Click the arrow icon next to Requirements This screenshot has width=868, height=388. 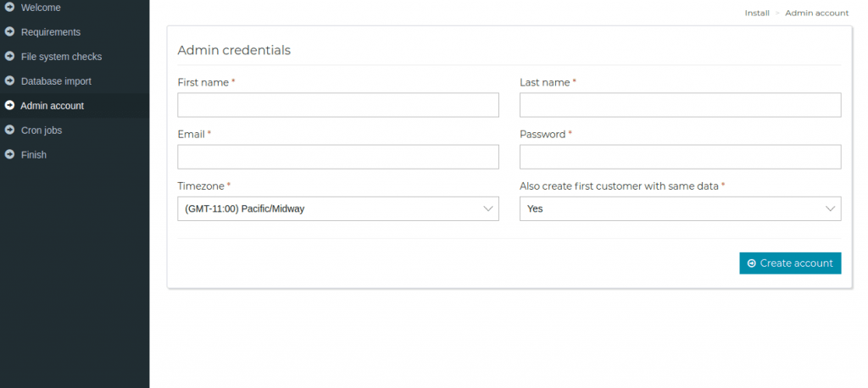(9, 32)
